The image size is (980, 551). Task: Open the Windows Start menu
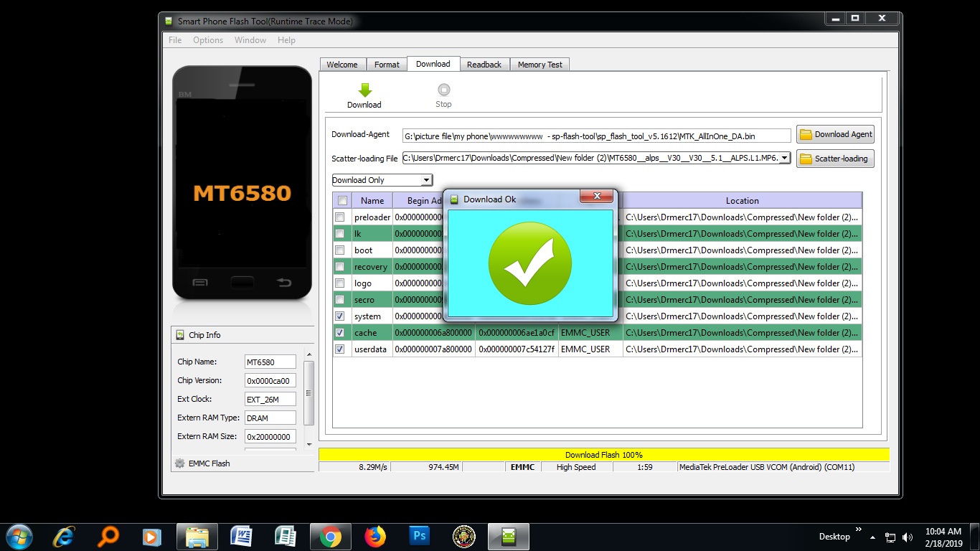pos(18,536)
